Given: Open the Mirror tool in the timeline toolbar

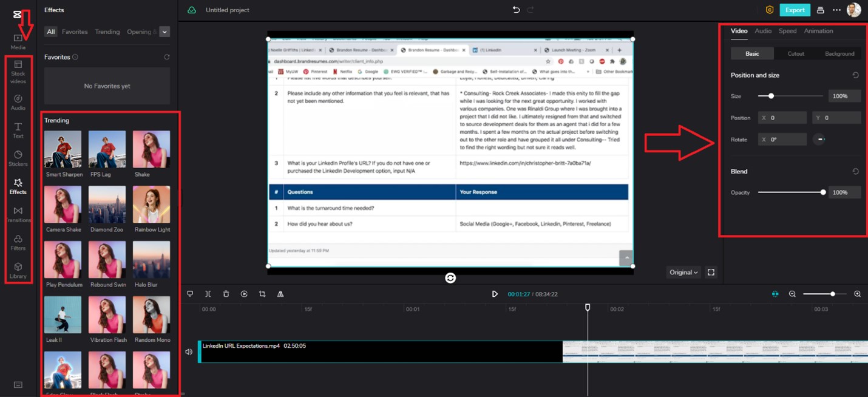Looking at the screenshot, I should (x=280, y=293).
